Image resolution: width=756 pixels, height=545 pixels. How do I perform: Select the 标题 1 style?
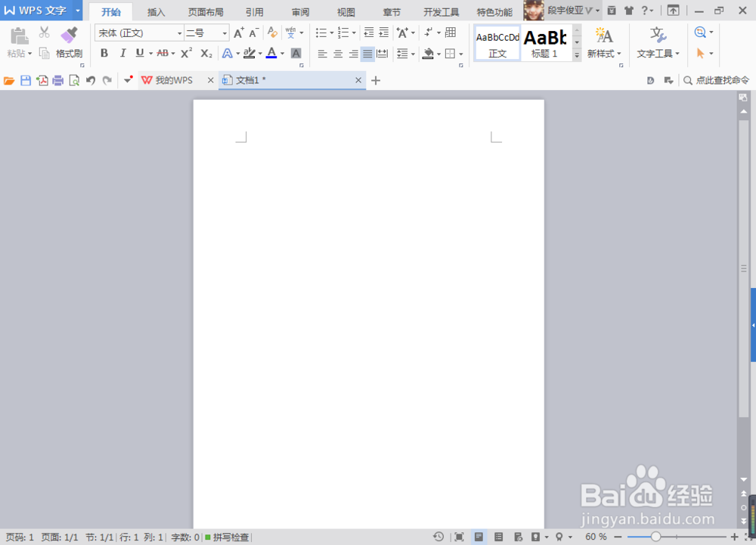coord(545,43)
